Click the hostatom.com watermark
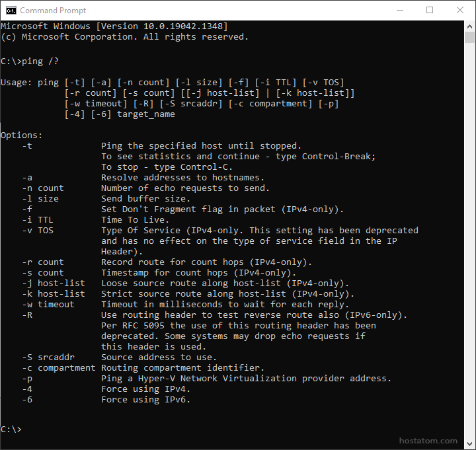This screenshot has height=450, width=476. [428, 440]
